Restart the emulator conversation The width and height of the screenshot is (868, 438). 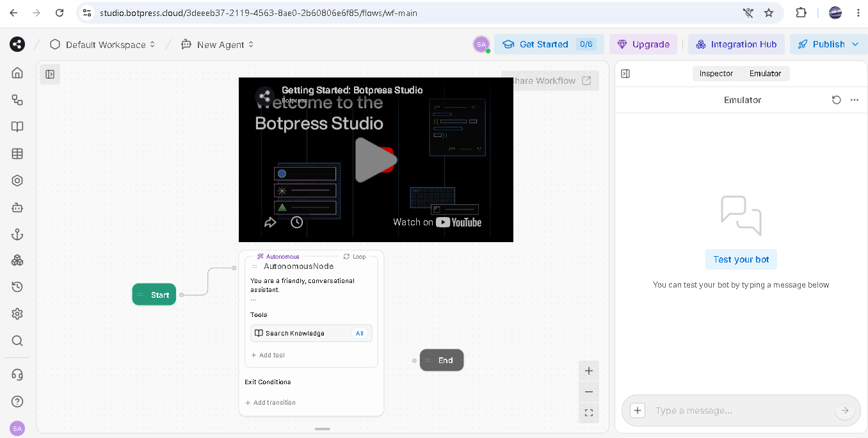tap(836, 100)
